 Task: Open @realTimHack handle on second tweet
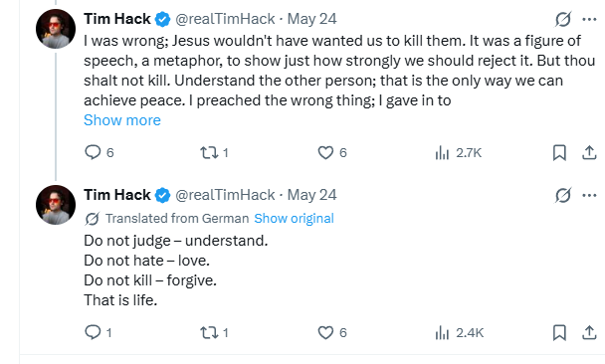(225, 195)
